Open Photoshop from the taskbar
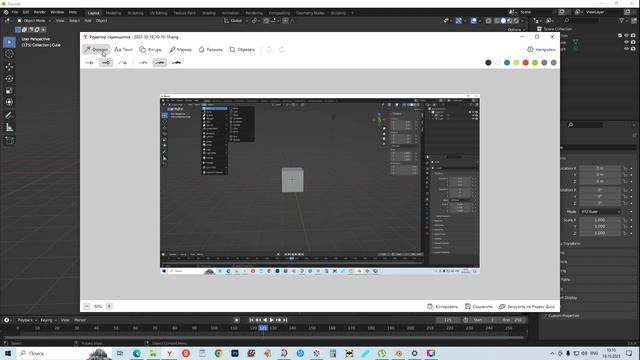Viewport: 640px width, 360px height. [x=235, y=353]
